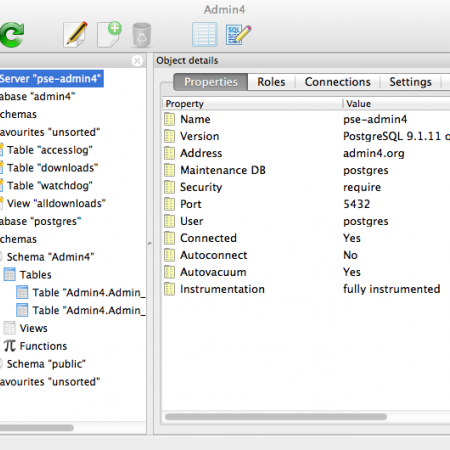
Task: Select Server "pse-admin4" in the tree
Action: click(x=51, y=79)
